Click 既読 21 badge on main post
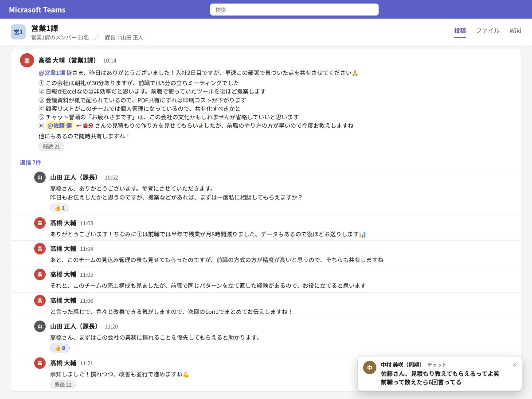The width and height of the screenshot is (532, 399). [51, 147]
